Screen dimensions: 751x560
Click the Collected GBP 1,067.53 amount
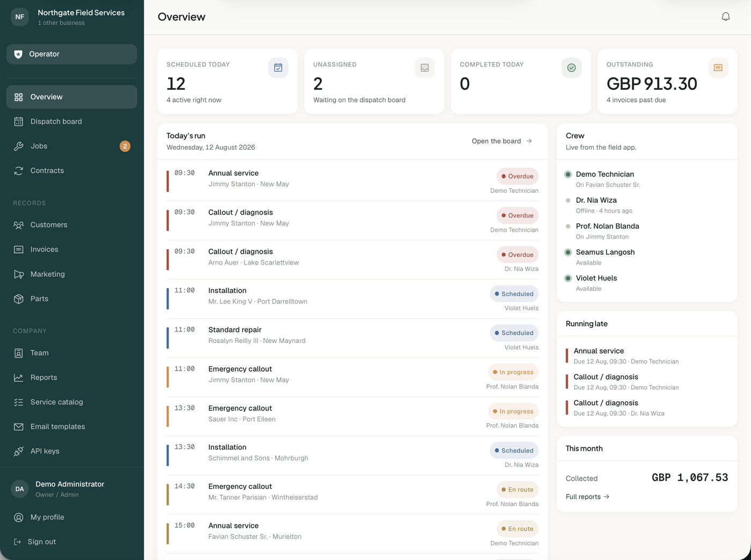point(690,477)
